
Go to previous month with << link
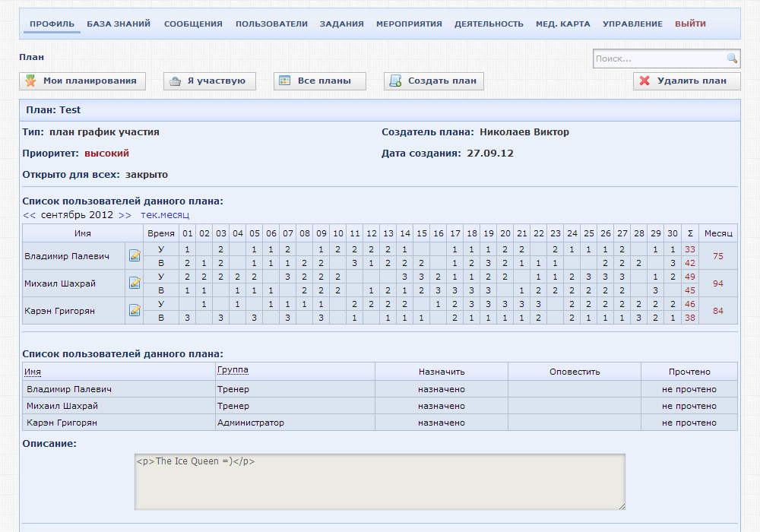tap(30, 215)
